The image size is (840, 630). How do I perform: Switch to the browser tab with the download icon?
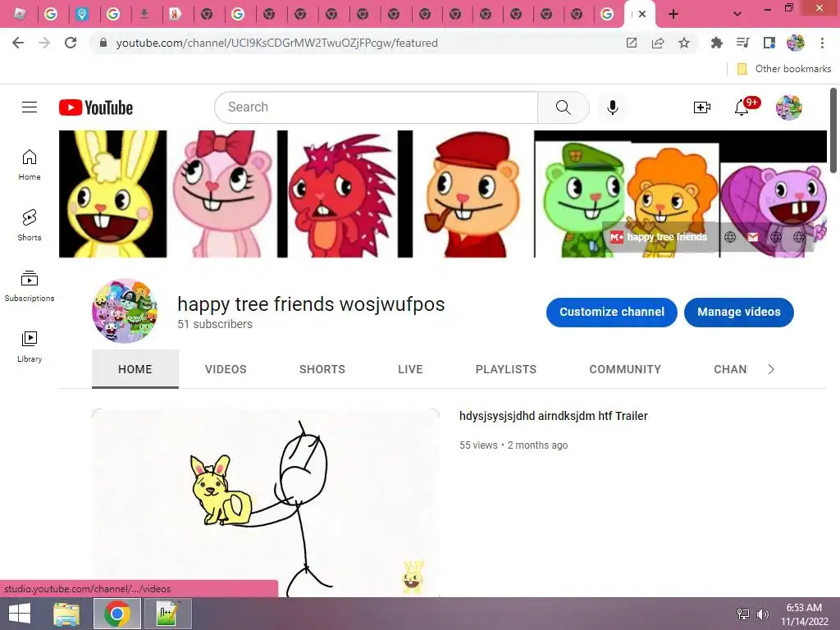(144, 15)
